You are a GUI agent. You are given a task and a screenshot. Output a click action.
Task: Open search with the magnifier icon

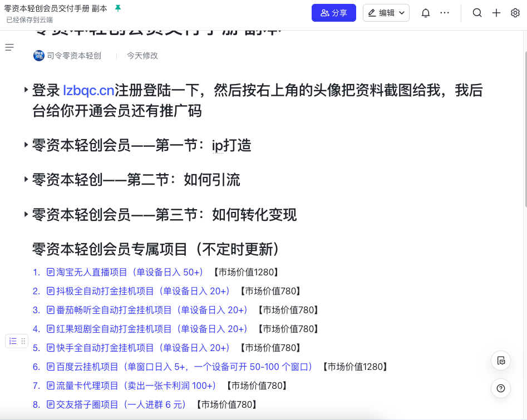click(x=477, y=12)
